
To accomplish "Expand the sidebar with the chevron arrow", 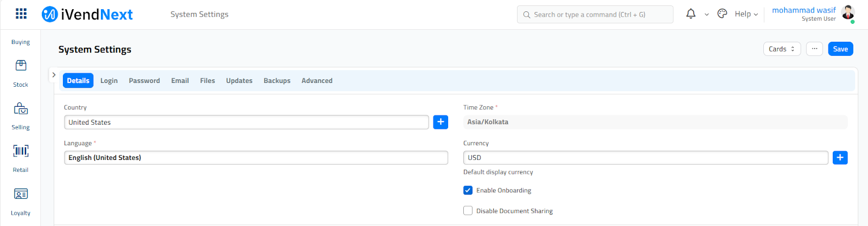I will [54, 75].
